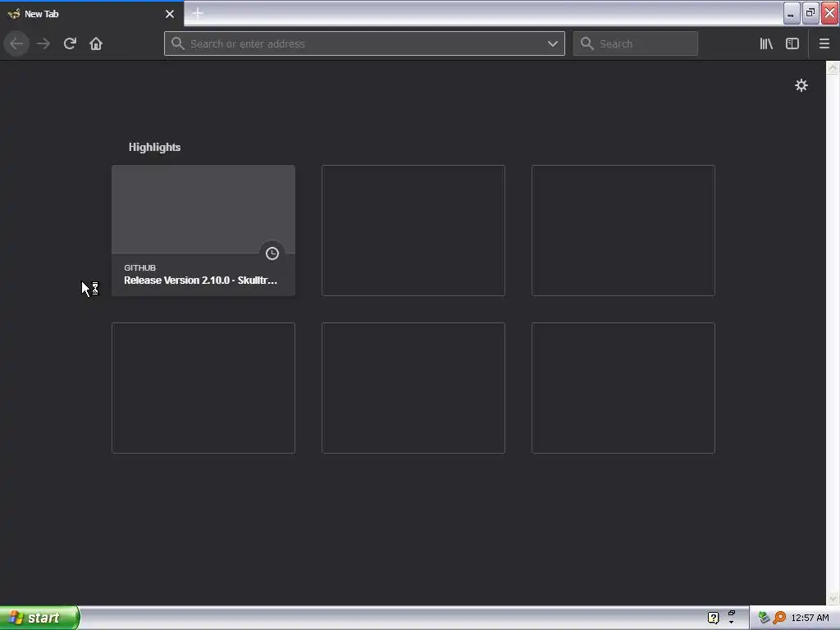Click the magnifier icon in the Search box

point(587,43)
